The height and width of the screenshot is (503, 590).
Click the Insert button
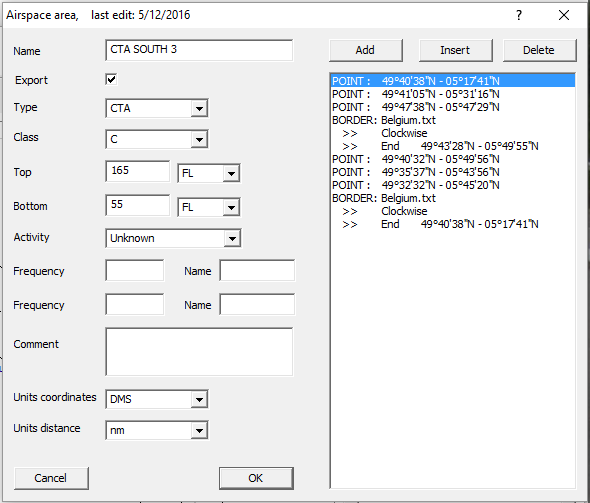point(456,50)
